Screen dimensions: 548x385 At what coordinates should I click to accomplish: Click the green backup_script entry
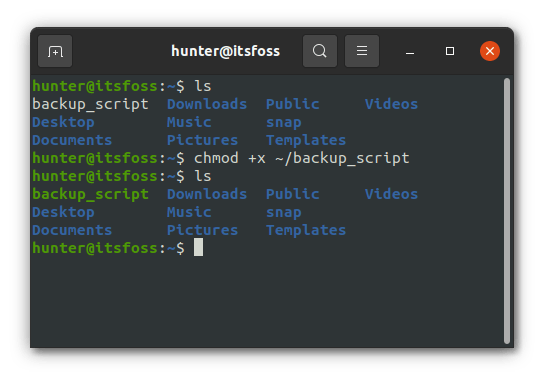coord(91,194)
